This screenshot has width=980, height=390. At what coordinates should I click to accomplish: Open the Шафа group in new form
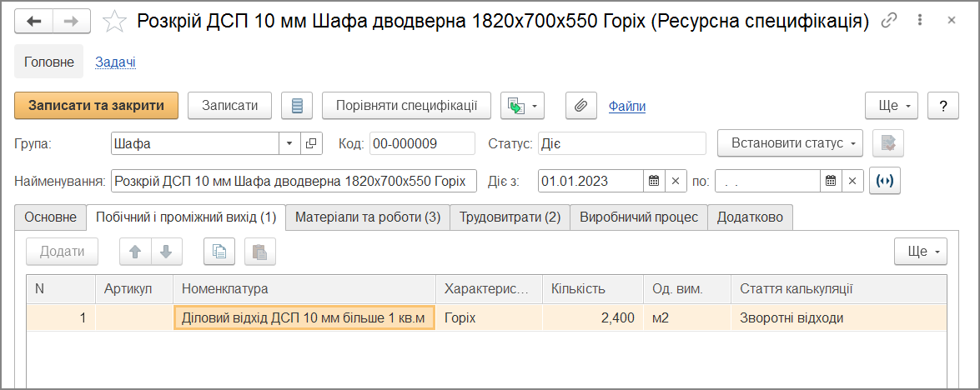click(311, 143)
